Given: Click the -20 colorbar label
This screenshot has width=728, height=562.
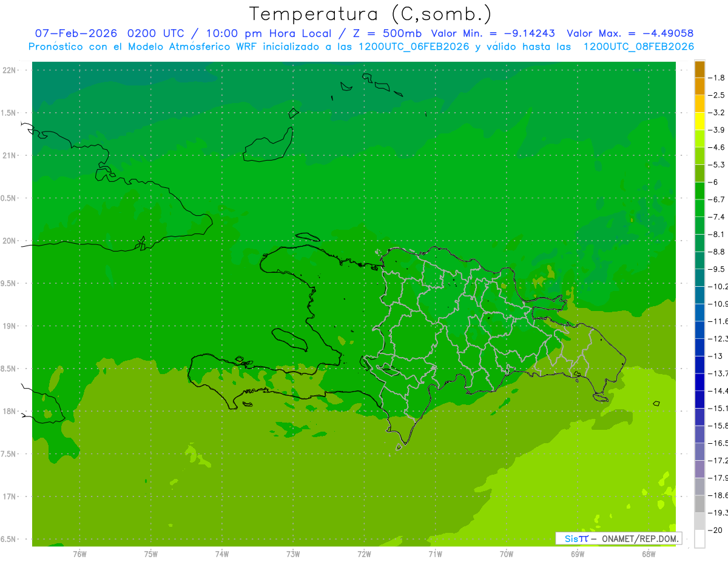Looking at the screenshot, I should pos(715,530).
